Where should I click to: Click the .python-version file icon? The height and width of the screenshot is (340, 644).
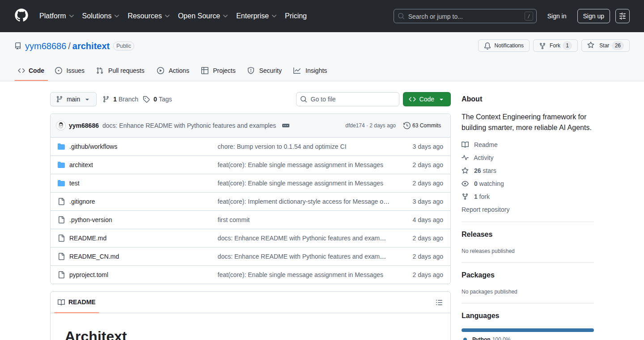click(61, 220)
